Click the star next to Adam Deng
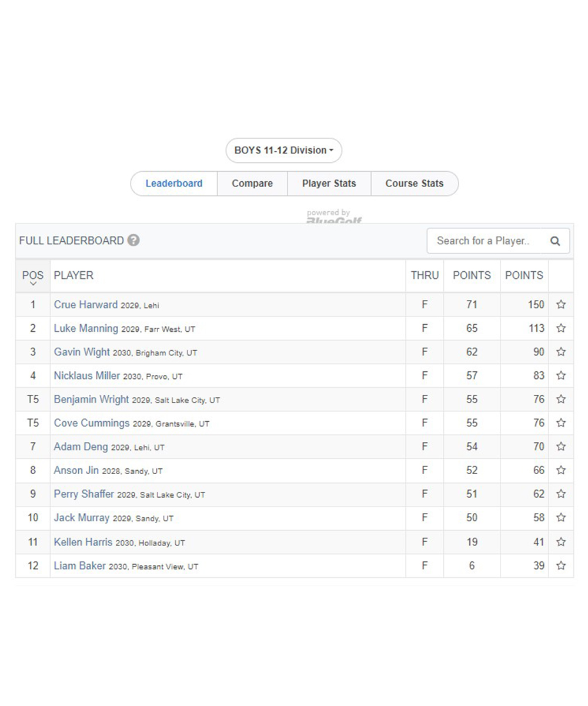Viewport: 588px width, 706px height. pos(561,447)
